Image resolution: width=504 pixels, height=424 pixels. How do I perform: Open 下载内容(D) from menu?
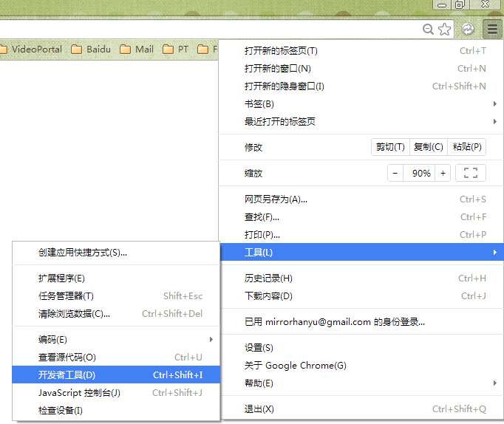(361, 295)
